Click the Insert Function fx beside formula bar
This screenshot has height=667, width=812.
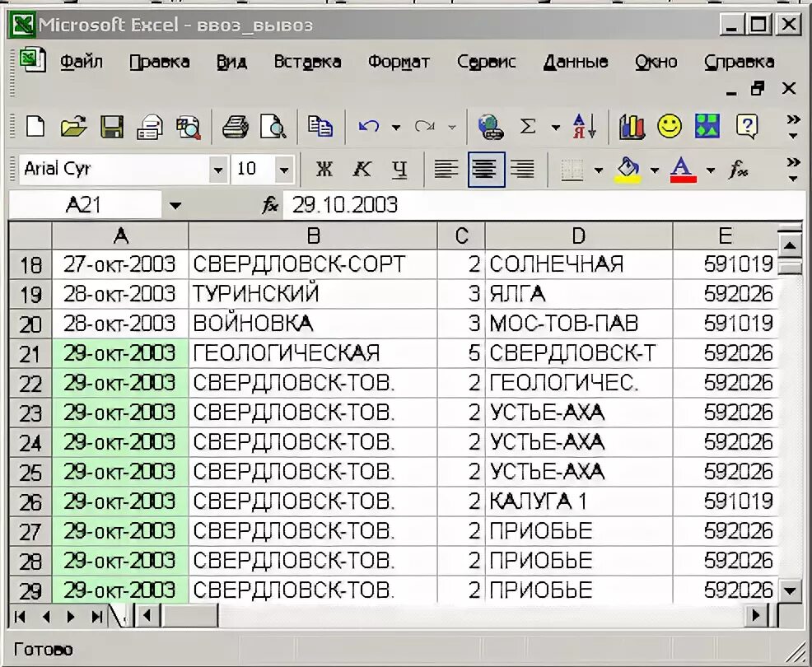tap(270, 205)
